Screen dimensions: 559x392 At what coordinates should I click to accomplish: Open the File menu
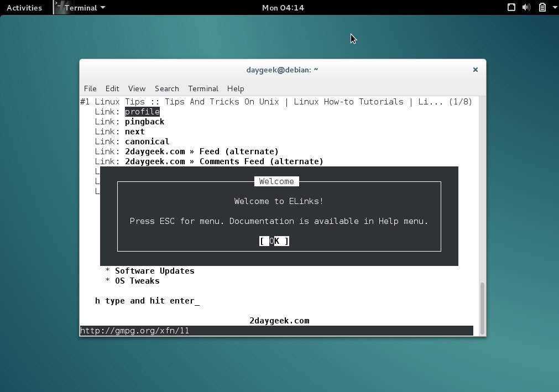[x=90, y=88]
